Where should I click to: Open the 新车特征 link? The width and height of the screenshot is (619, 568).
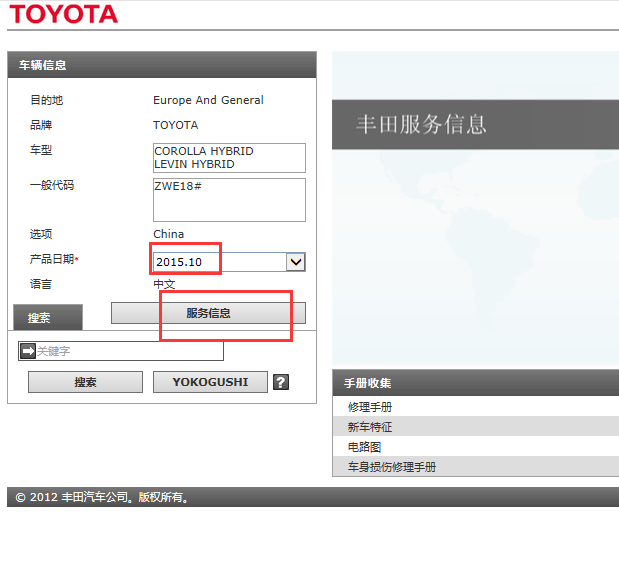(370, 427)
